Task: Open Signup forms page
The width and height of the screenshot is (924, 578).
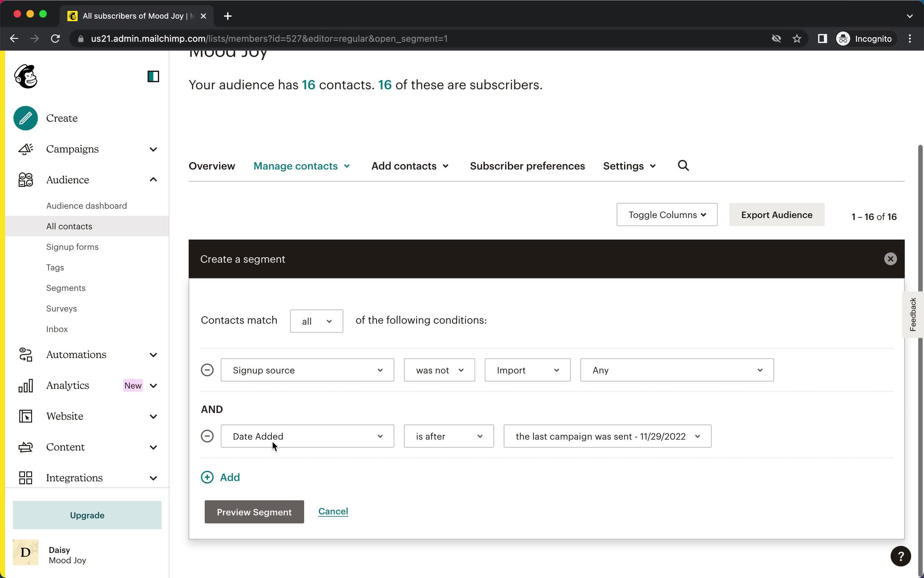Action: pyautogui.click(x=72, y=247)
